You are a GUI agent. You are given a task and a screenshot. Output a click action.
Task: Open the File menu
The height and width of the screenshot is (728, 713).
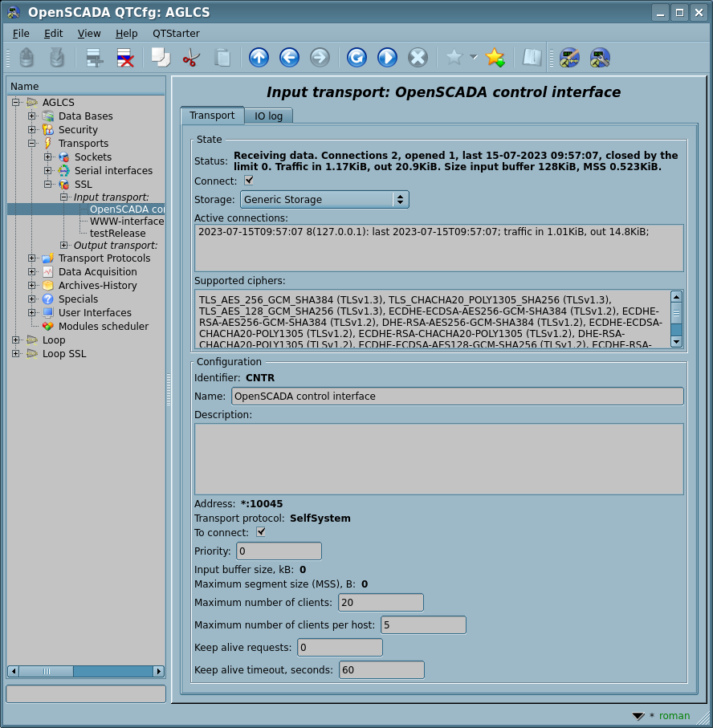click(21, 34)
